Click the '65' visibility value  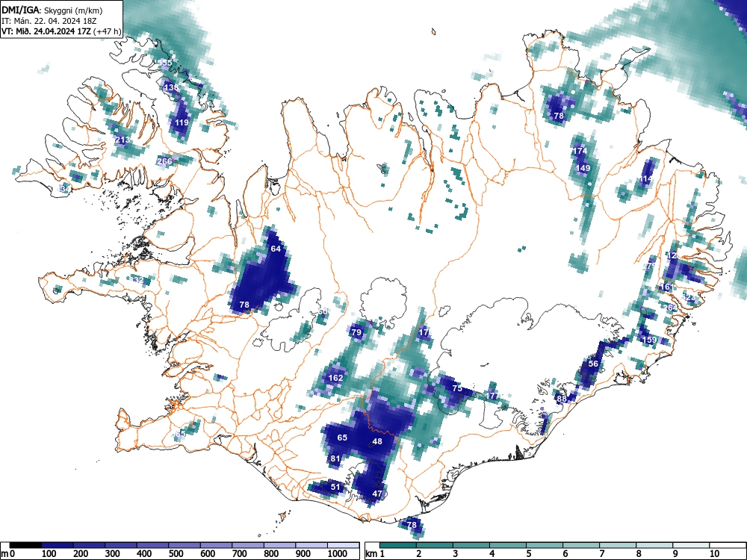(x=343, y=438)
